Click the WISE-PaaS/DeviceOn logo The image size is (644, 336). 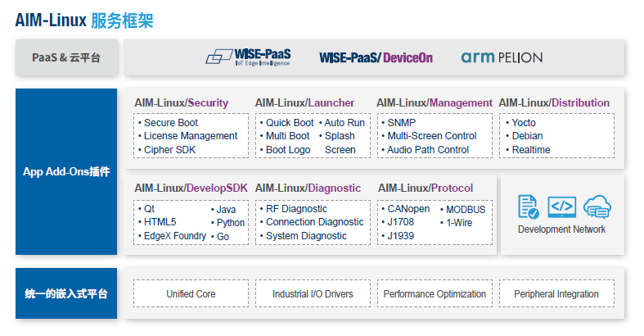click(376, 57)
